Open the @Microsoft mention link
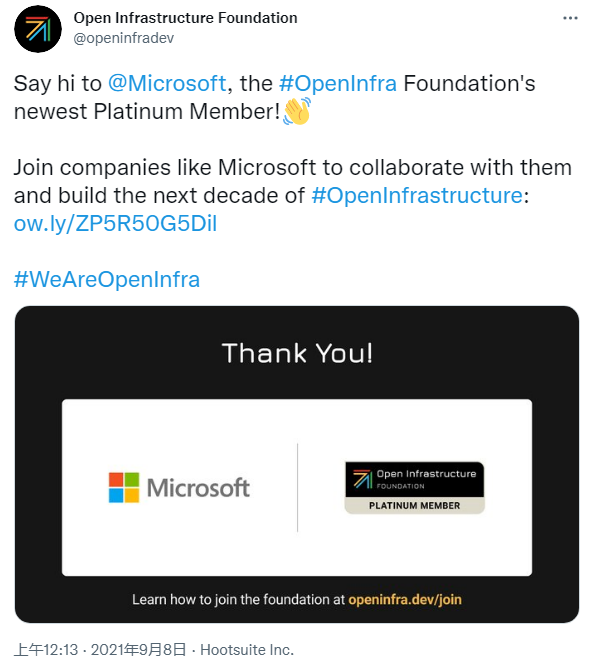The height and width of the screenshot is (662, 596). click(x=167, y=83)
